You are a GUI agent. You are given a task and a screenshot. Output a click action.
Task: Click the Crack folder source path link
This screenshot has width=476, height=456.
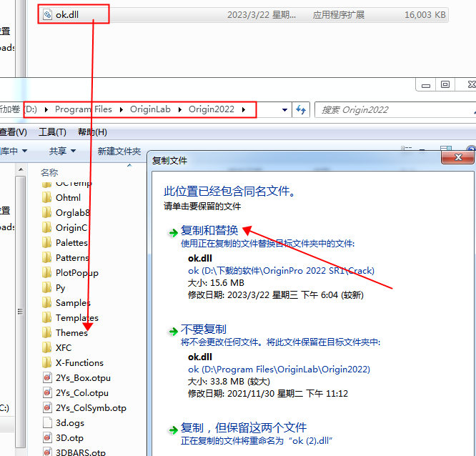tap(281, 270)
